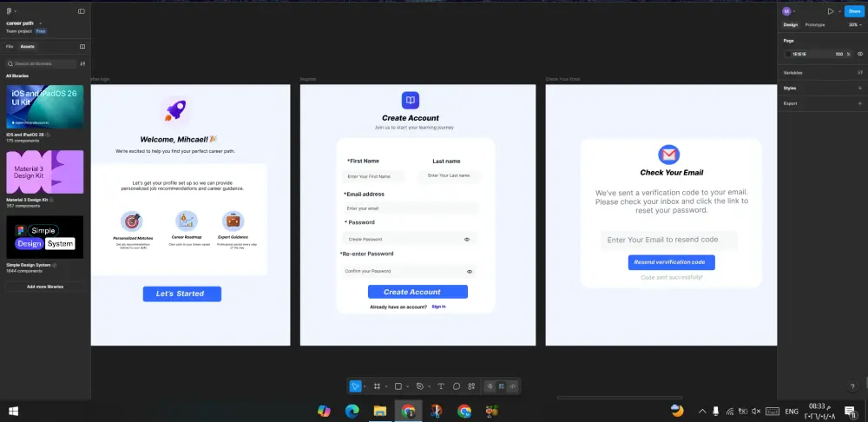Open File Explorer from the taskbar

tap(380, 411)
